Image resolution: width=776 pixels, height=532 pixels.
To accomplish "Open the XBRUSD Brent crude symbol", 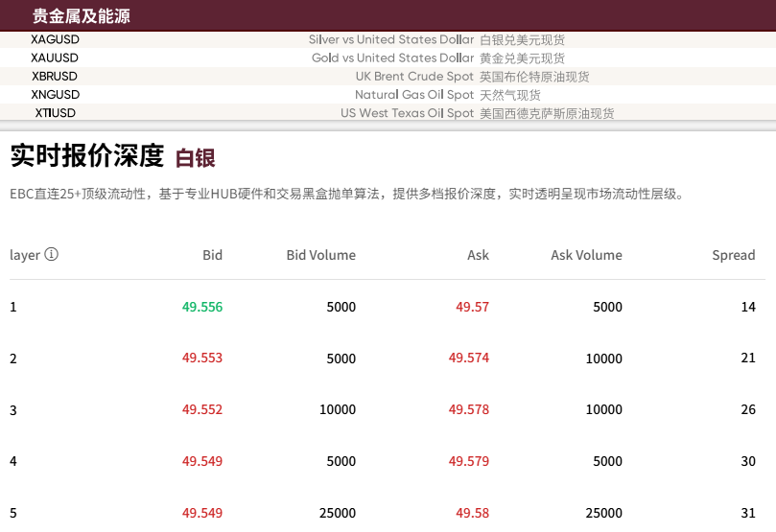I will 55,77.
